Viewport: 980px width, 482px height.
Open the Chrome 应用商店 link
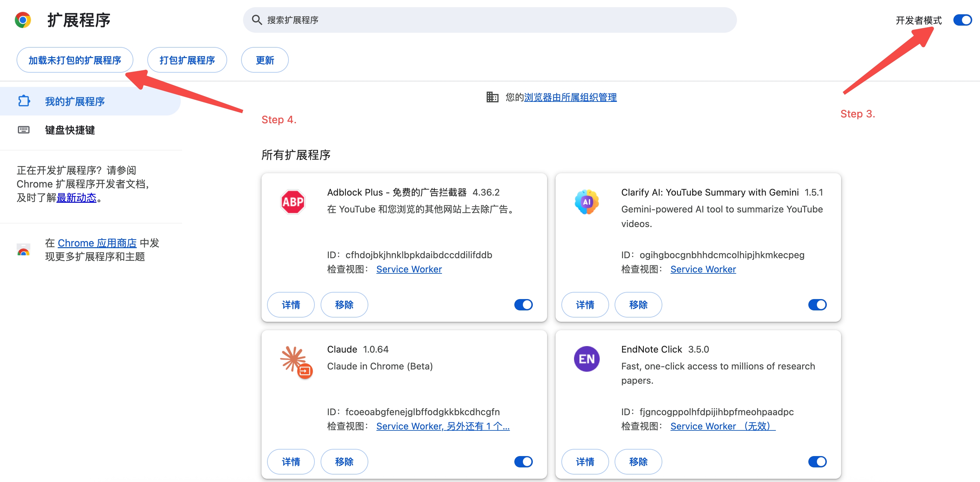97,243
